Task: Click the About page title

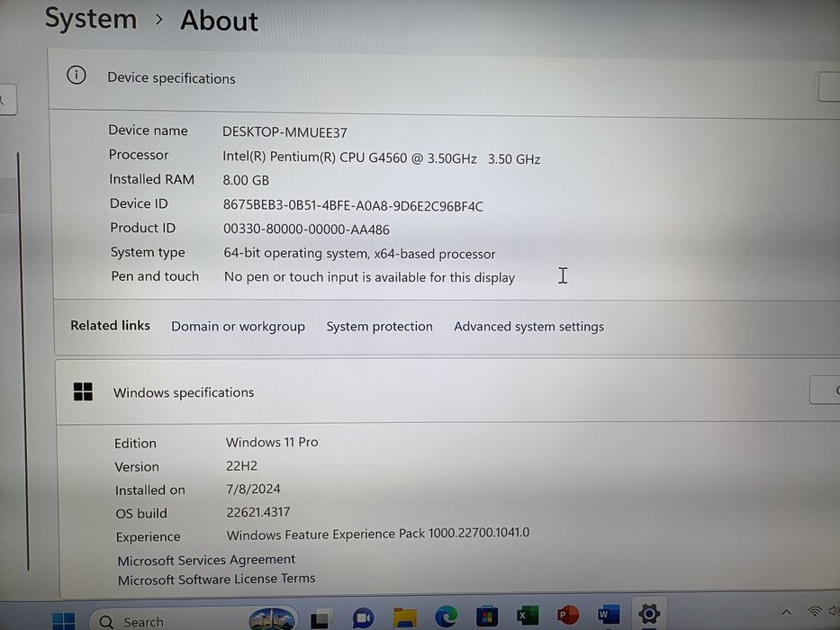Action: [x=219, y=21]
